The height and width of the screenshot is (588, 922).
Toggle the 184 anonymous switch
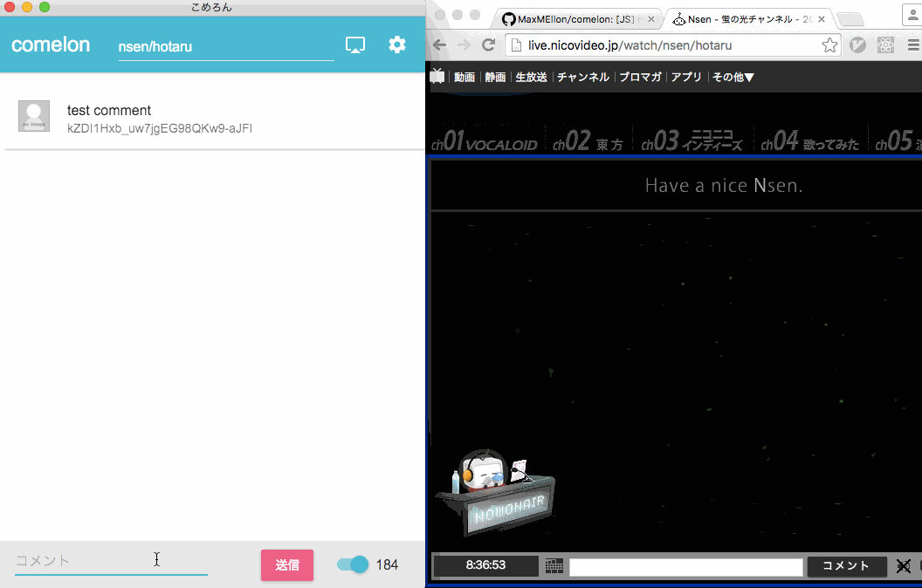(x=353, y=564)
